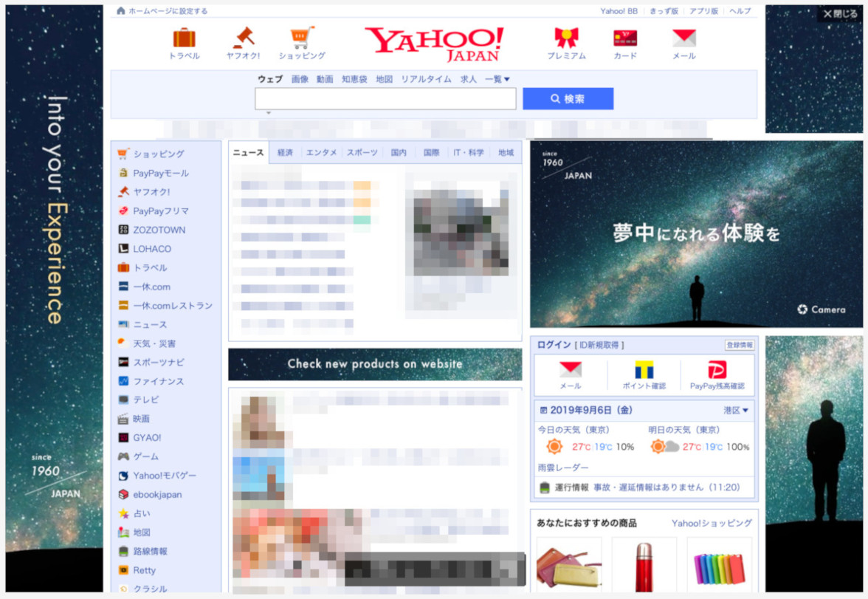Click the ポイント確認 T-point icon
868x599 pixels.
point(644,369)
